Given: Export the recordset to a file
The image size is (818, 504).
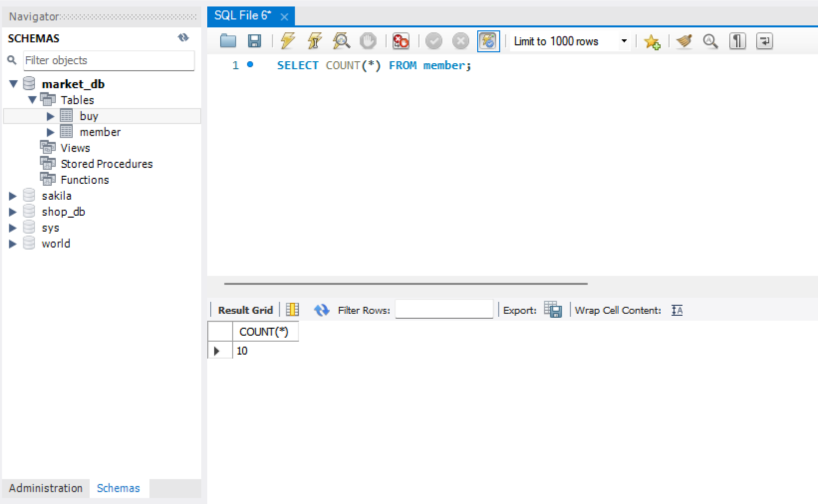Looking at the screenshot, I should pyautogui.click(x=553, y=310).
